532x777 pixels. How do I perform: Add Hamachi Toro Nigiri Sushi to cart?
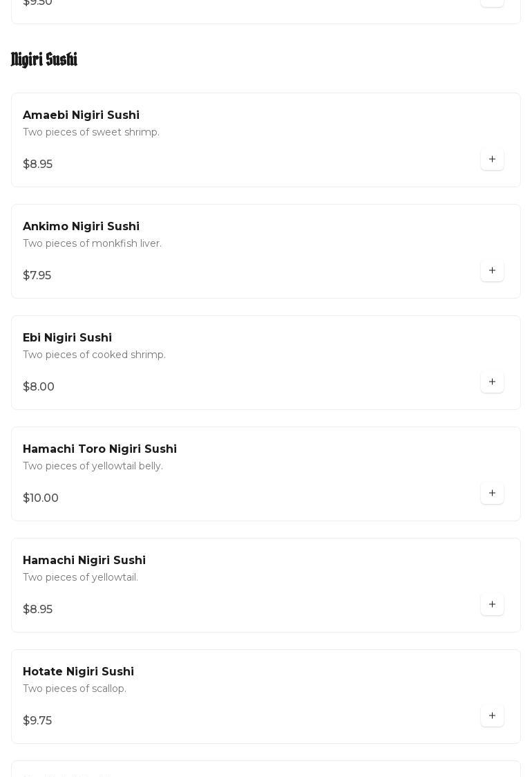492,494
